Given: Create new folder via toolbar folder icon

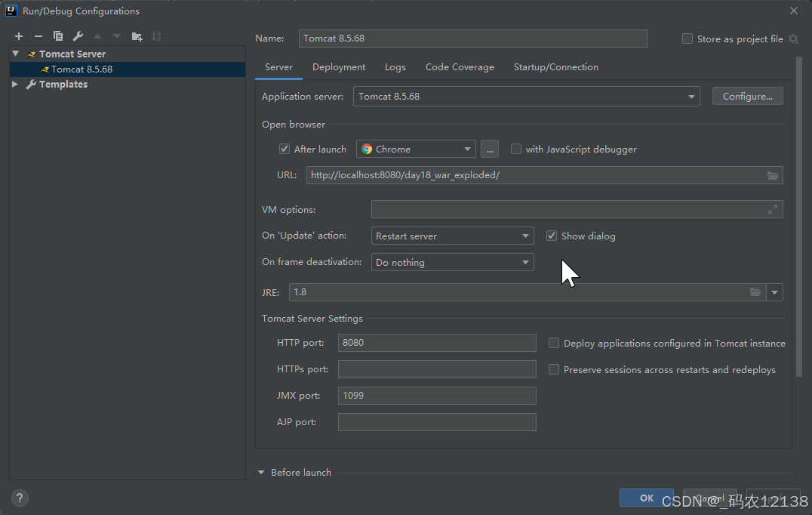Looking at the screenshot, I should [x=137, y=36].
